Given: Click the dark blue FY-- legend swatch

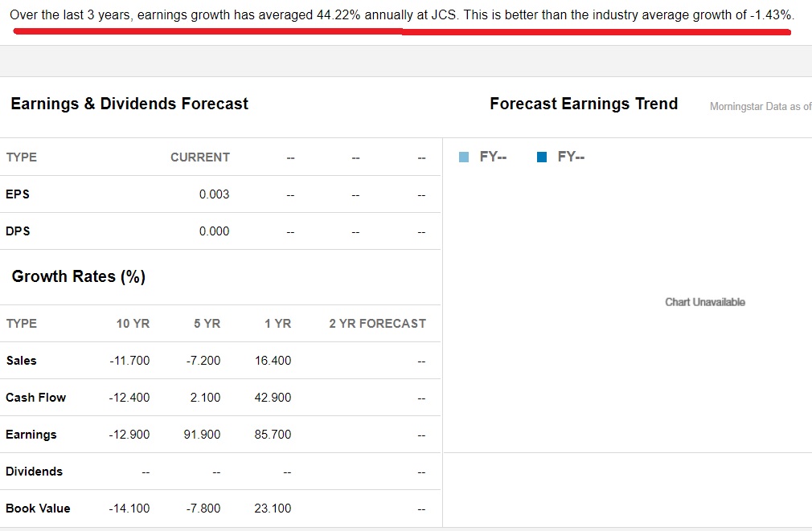Looking at the screenshot, I should [542, 157].
